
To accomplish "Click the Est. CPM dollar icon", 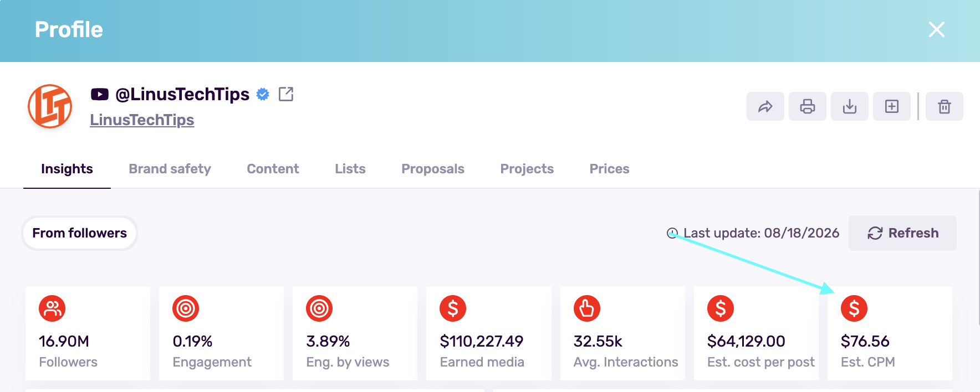I will [854, 308].
